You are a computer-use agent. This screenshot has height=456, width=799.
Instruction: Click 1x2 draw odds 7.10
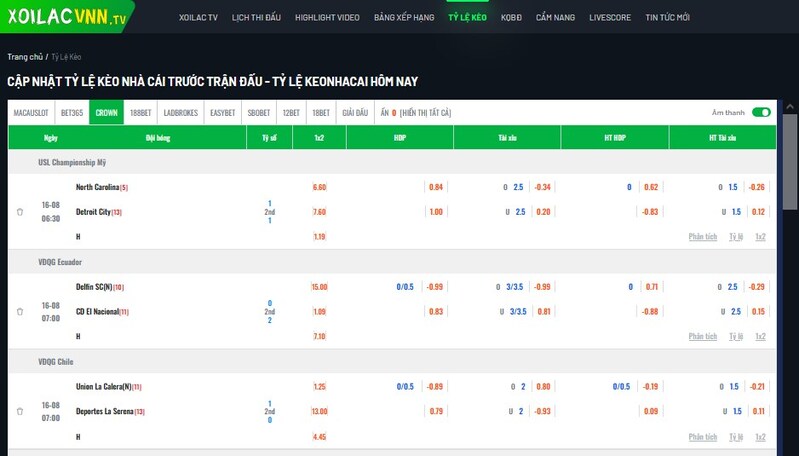click(x=319, y=336)
